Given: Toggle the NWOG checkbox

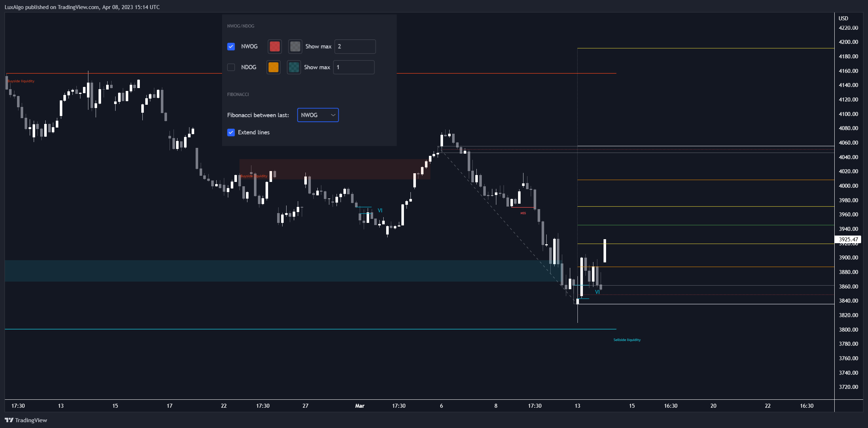Looking at the screenshot, I should [231, 46].
